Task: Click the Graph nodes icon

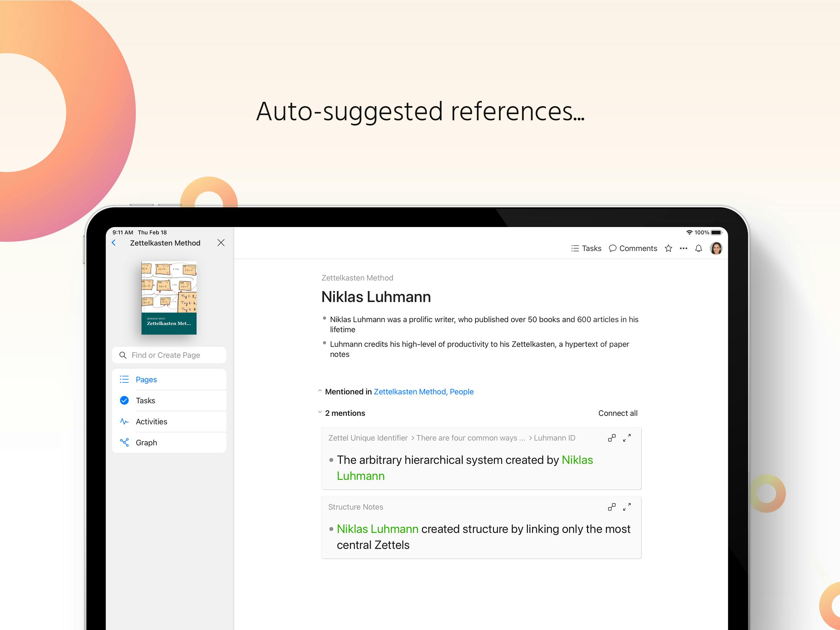Action: pyautogui.click(x=124, y=442)
